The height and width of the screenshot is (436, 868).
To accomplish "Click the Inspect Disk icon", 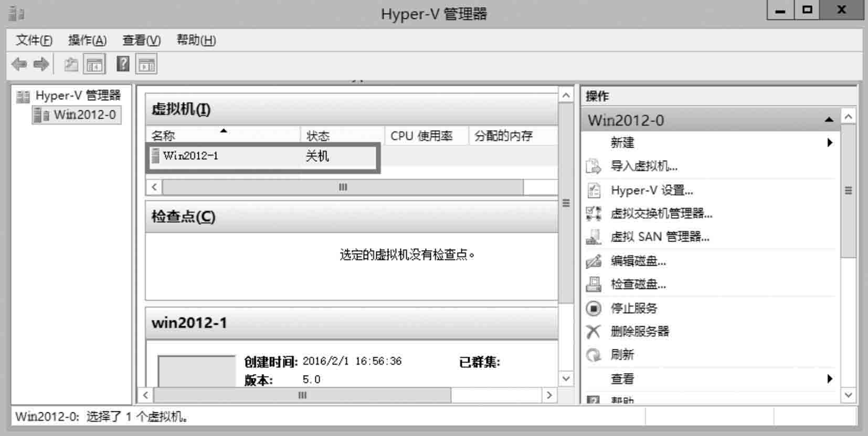I will (594, 284).
